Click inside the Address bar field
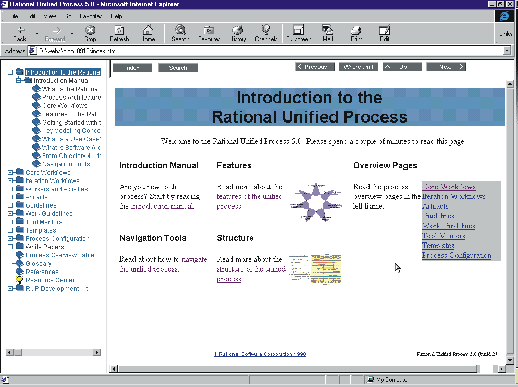 click(270, 51)
